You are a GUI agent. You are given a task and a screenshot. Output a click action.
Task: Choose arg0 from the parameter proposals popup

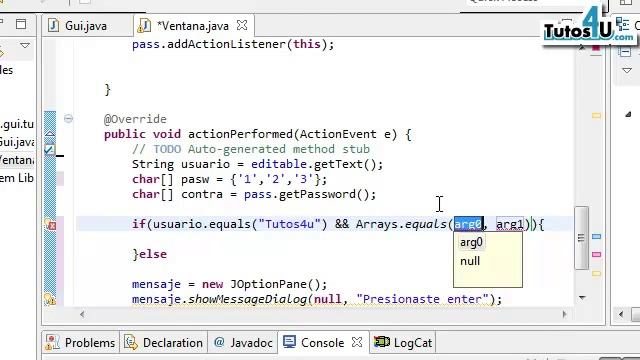pyautogui.click(x=471, y=242)
